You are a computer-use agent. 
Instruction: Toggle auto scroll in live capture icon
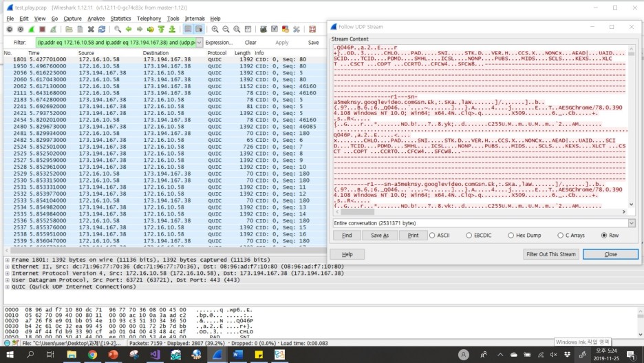(199, 29)
